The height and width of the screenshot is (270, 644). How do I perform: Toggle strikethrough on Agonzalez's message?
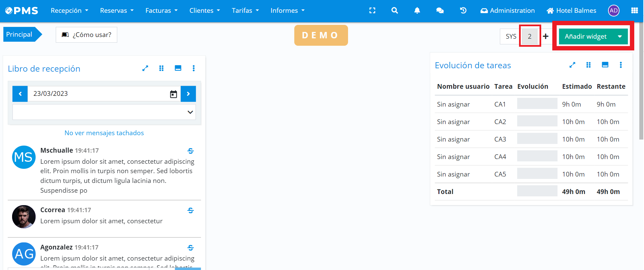[x=190, y=248]
